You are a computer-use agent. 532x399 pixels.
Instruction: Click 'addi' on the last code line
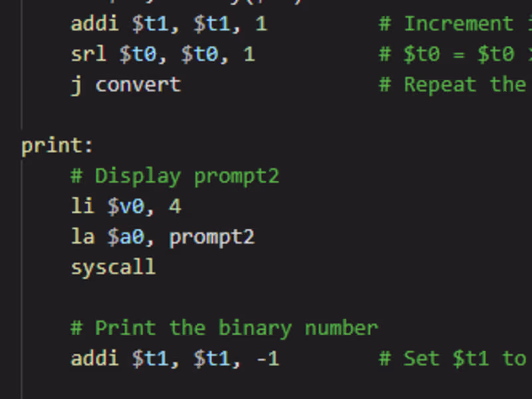coord(95,358)
